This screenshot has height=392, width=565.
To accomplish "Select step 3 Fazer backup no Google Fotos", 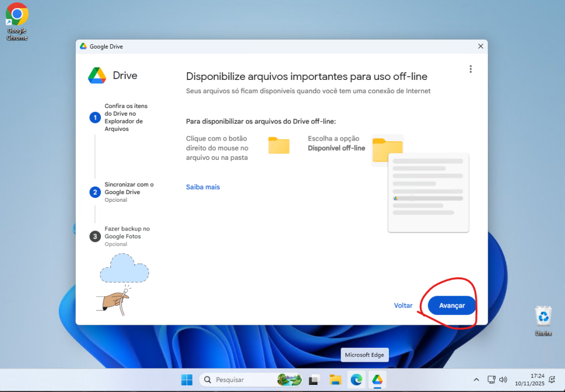I will coord(127,233).
